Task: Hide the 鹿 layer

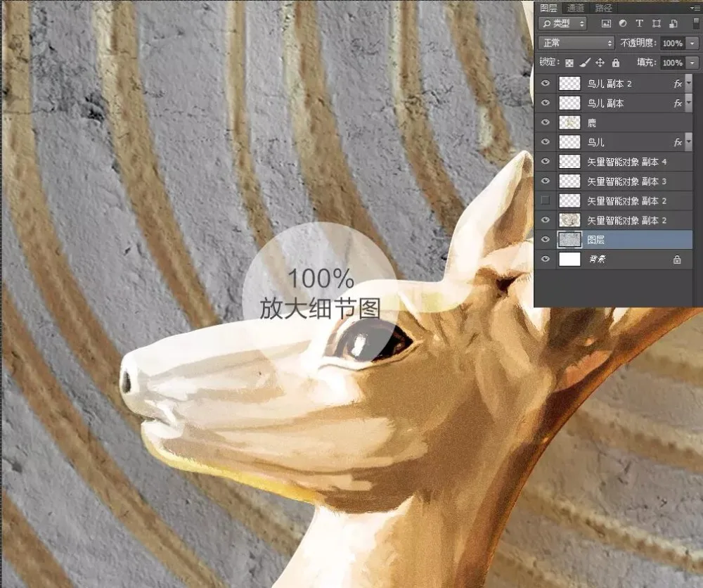Action: coord(546,122)
